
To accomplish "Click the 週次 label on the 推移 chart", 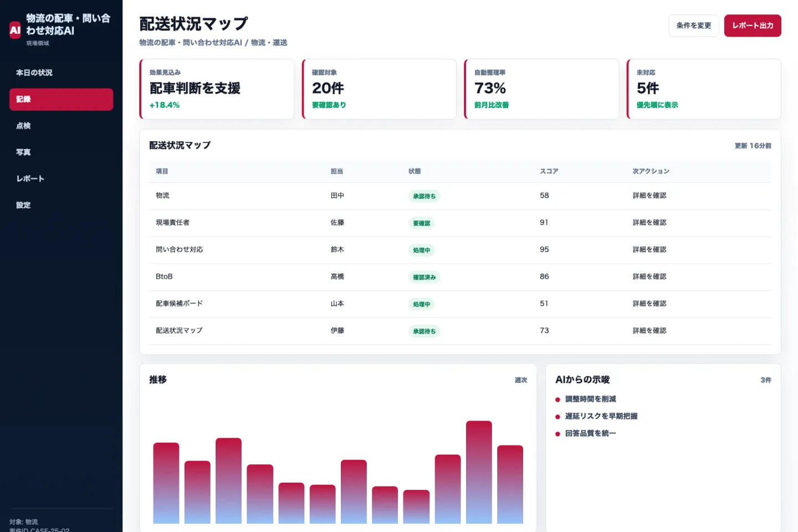I will (x=521, y=380).
